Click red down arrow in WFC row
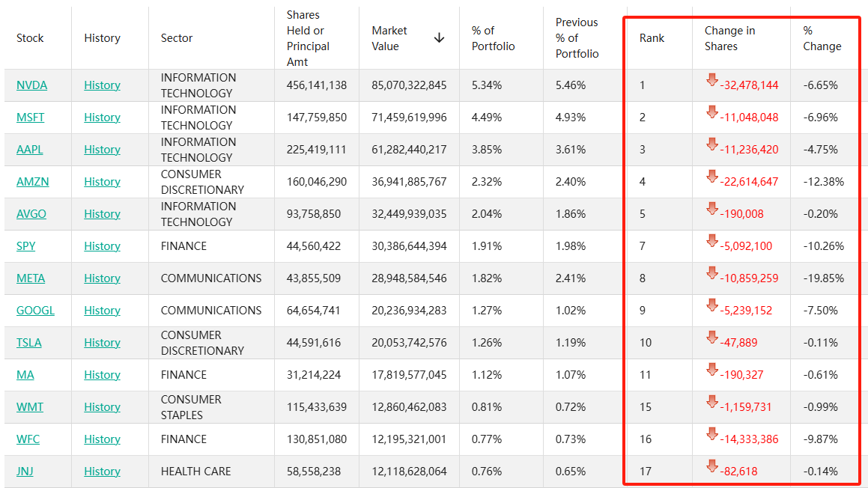 point(712,434)
